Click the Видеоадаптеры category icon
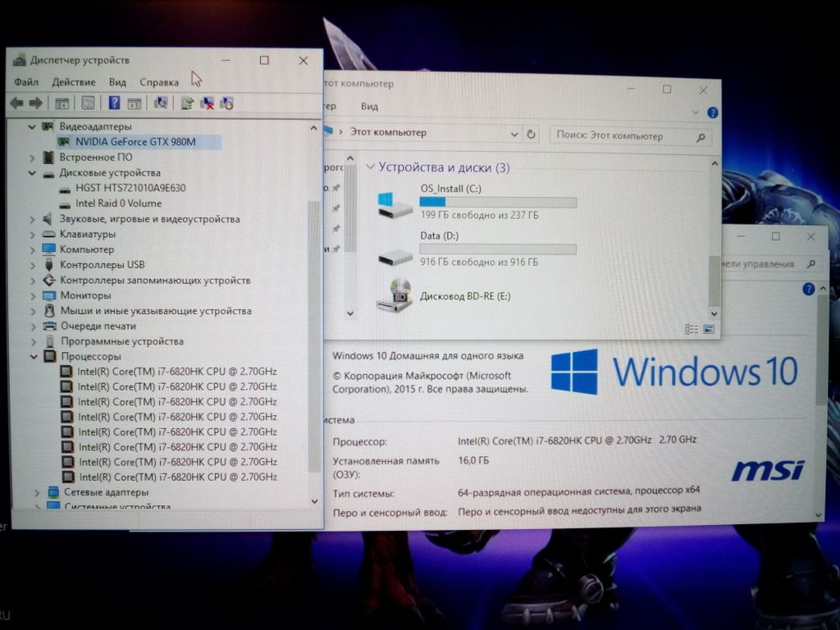 pyautogui.click(x=48, y=126)
